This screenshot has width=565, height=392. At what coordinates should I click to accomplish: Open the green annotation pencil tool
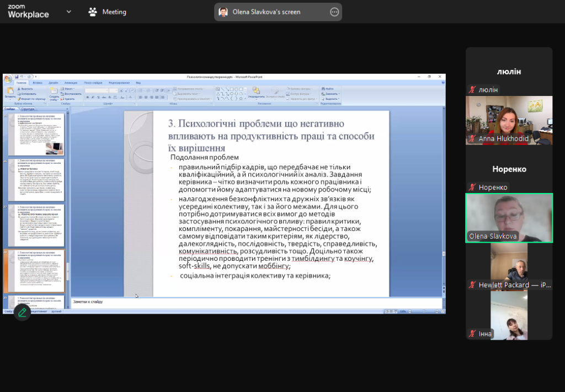22,312
